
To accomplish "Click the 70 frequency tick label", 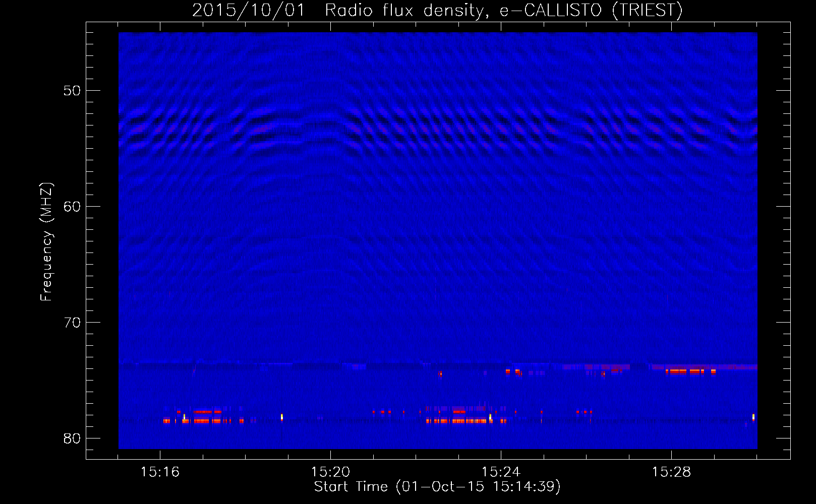I will tap(72, 323).
